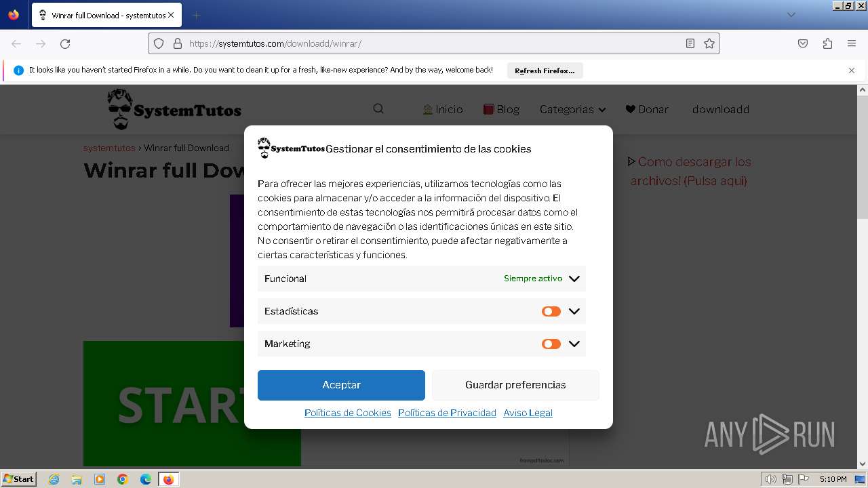Open Políticas de Cookies link
The height and width of the screenshot is (488, 868).
[x=348, y=413]
